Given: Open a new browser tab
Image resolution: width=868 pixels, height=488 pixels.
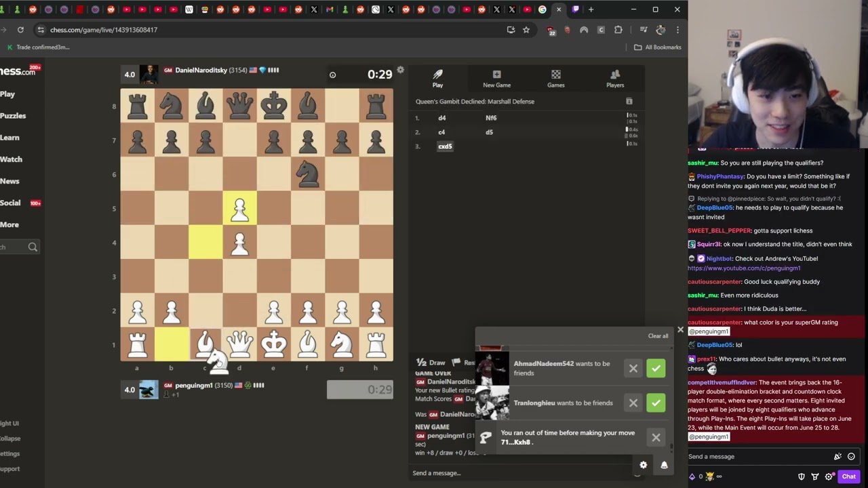Looking at the screenshot, I should 591,9.
